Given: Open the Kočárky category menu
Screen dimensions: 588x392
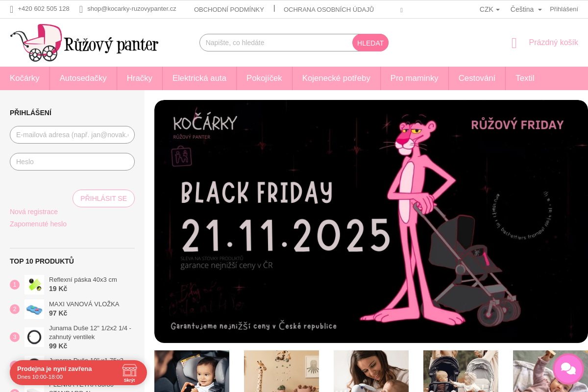Looking at the screenshot, I should click(24, 78).
